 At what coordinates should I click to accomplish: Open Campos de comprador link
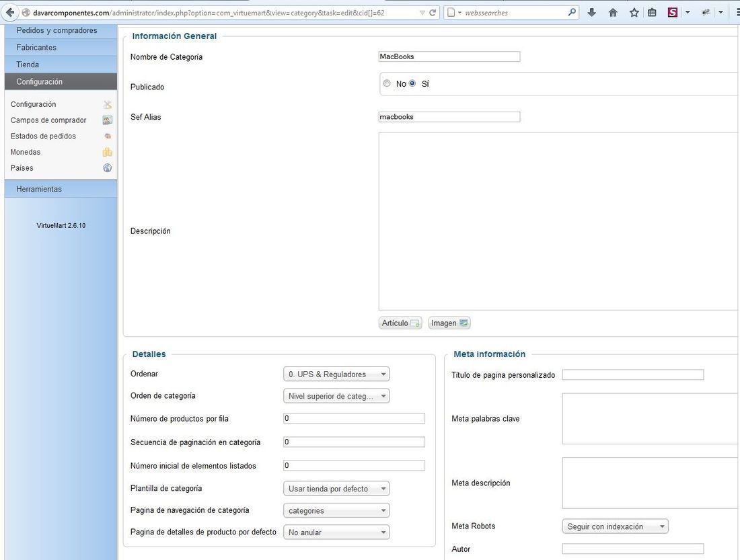point(48,120)
